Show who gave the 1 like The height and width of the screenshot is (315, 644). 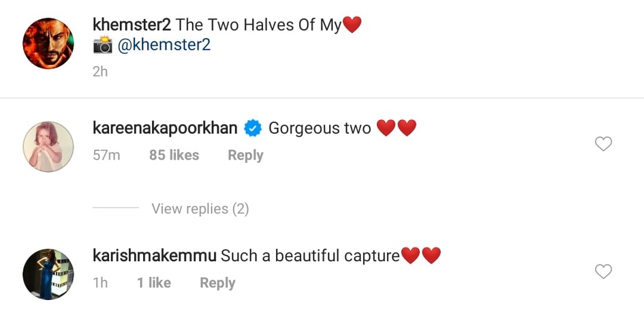point(153,283)
